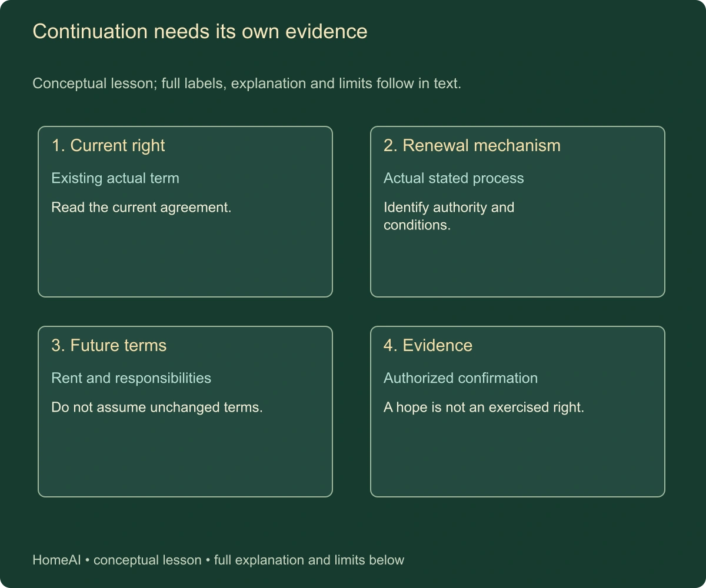Click the heading '4. Evidence'

click(x=428, y=346)
